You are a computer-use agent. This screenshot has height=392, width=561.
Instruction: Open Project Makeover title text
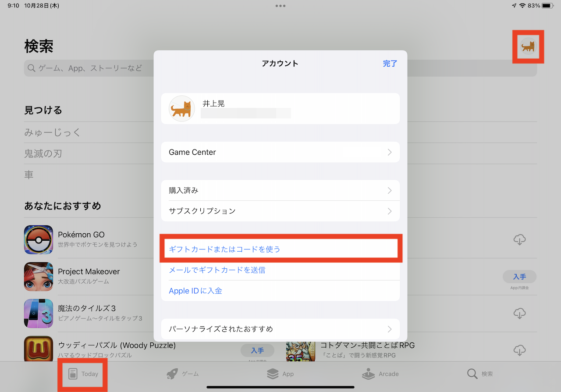click(x=89, y=271)
